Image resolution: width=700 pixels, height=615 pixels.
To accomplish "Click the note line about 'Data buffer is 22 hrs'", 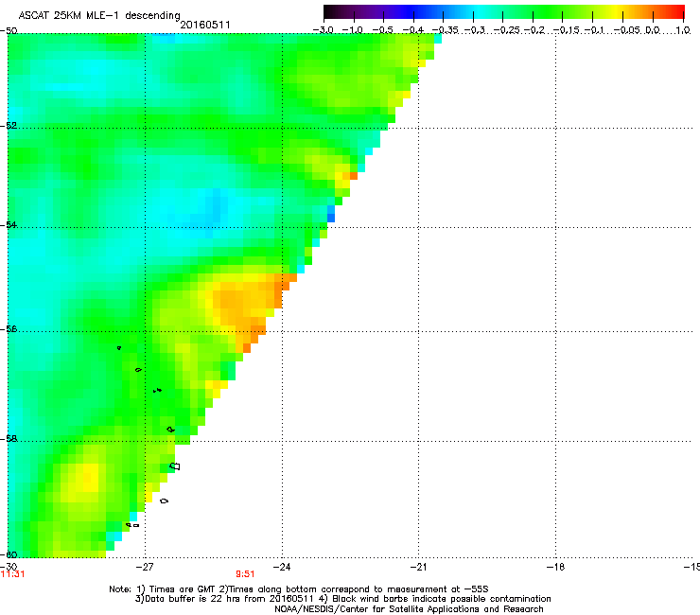I will [342, 599].
